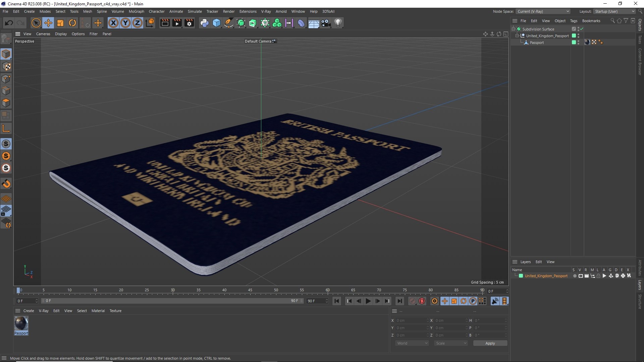Toggle layer lock for United_Kingdom_Passport
This screenshot has width=644, height=362.
click(598, 276)
